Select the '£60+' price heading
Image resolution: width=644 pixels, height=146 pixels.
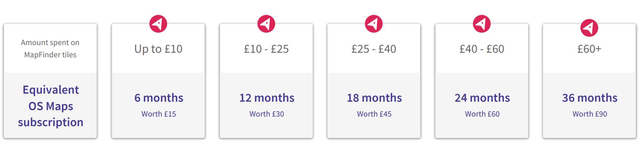coord(589,49)
